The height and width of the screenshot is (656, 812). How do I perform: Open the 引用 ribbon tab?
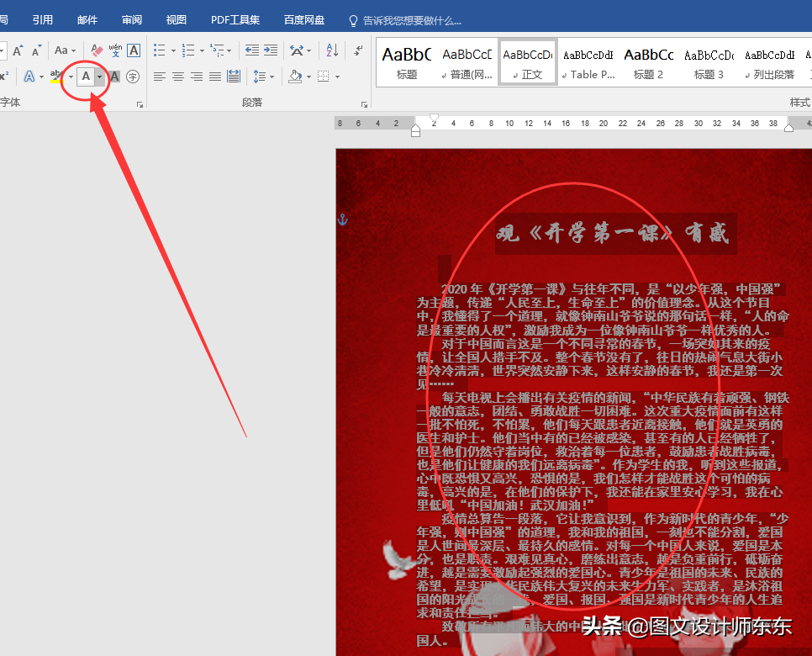[x=43, y=19]
